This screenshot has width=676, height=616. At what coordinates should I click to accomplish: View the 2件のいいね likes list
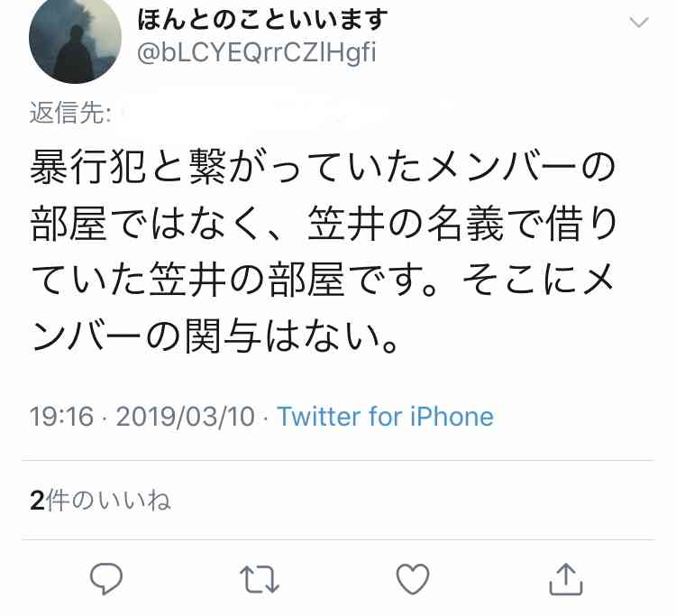point(100,501)
